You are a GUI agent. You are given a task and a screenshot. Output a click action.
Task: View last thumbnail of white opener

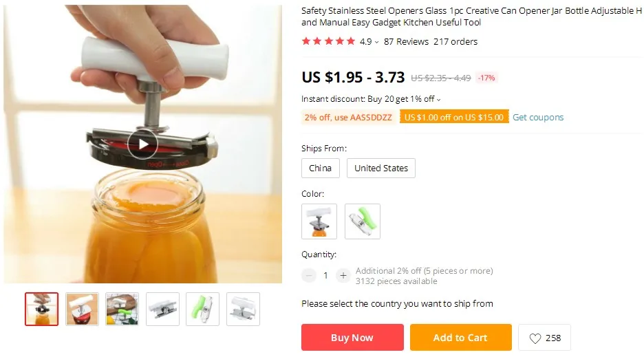point(243,309)
